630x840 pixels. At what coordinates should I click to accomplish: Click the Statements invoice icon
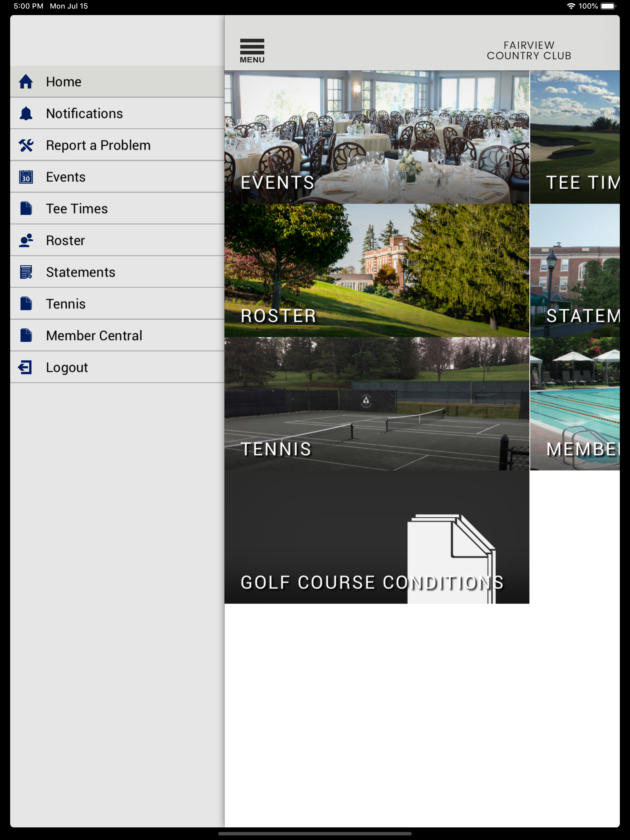(x=26, y=272)
